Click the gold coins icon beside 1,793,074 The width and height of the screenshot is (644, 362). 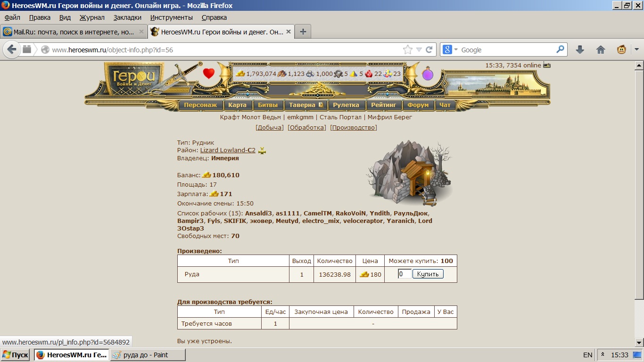point(240,74)
